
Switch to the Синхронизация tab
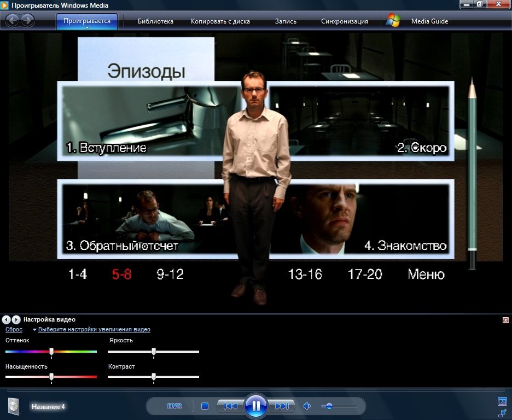(x=344, y=21)
